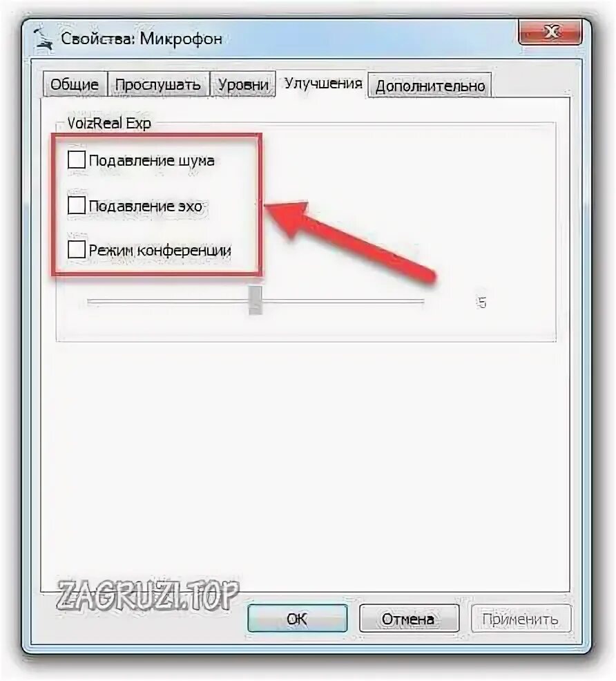Click slider track left of the handle
616x681 pixels.
tap(168, 300)
